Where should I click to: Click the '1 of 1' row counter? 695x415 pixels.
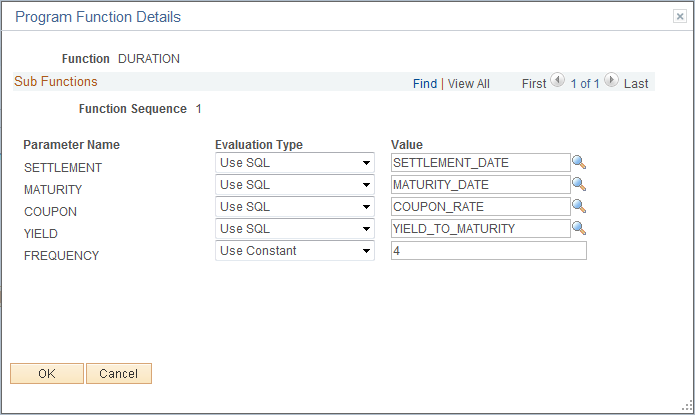point(585,84)
